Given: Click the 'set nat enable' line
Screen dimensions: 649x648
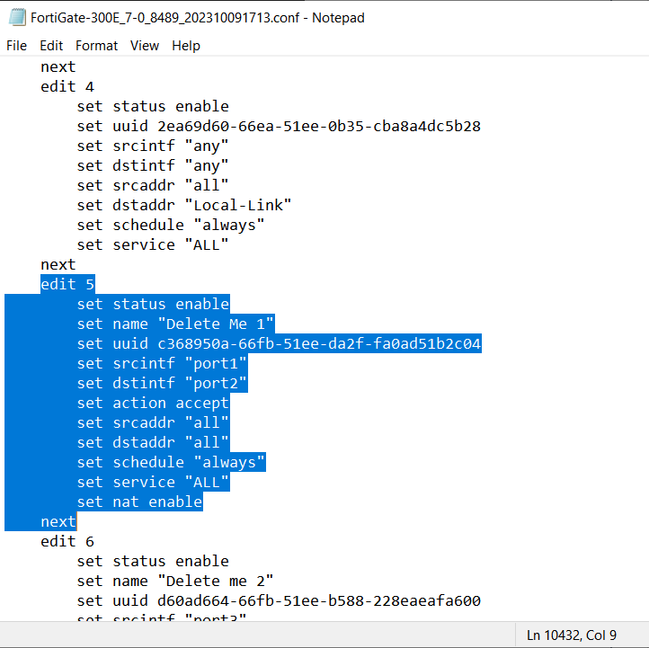Looking at the screenshot, I should pos(139,502).
